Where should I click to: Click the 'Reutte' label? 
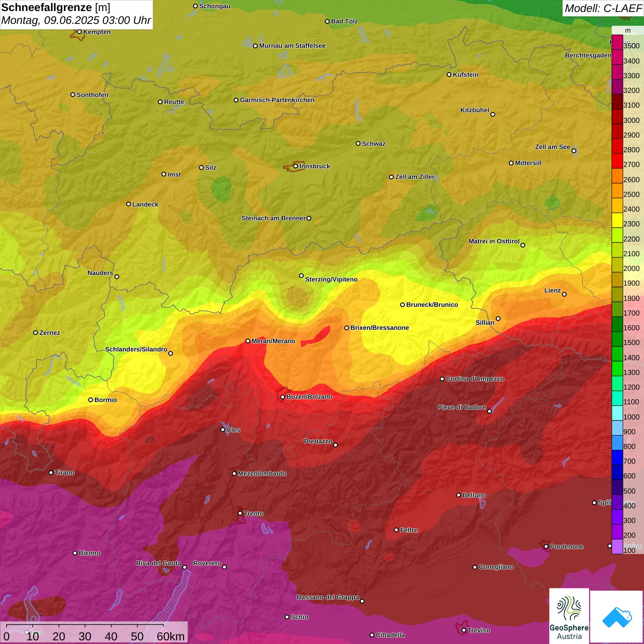(174, 102)
